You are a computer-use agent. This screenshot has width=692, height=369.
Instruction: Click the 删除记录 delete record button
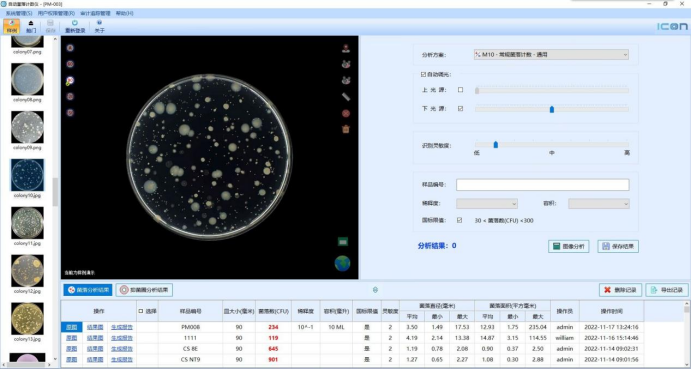620,290
